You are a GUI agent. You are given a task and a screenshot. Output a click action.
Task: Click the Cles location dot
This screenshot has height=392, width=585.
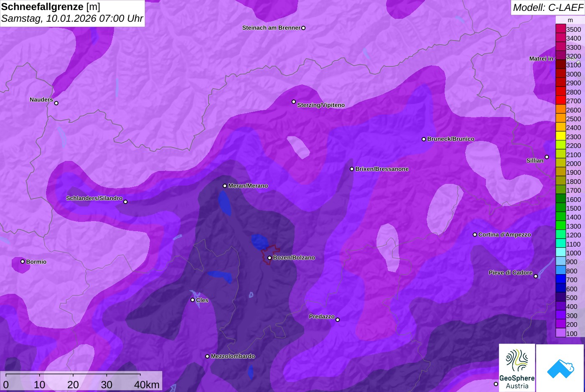click(x=193, y=300)
